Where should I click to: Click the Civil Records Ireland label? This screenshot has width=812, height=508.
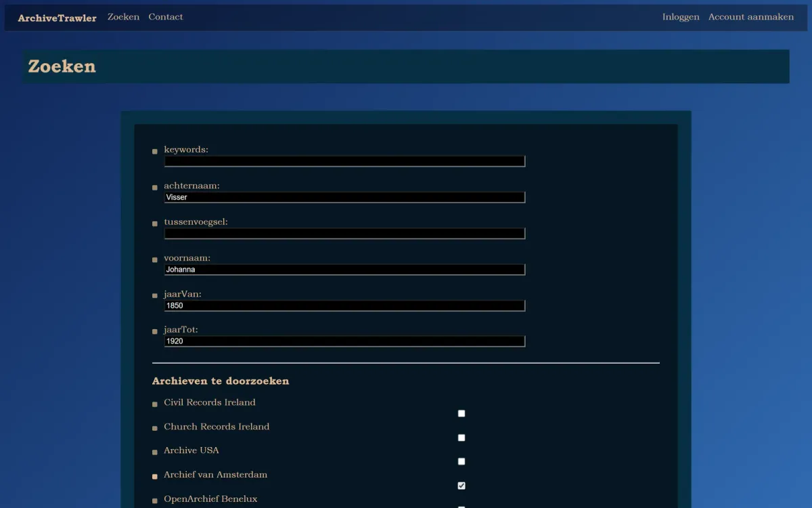tap(210, 402)
